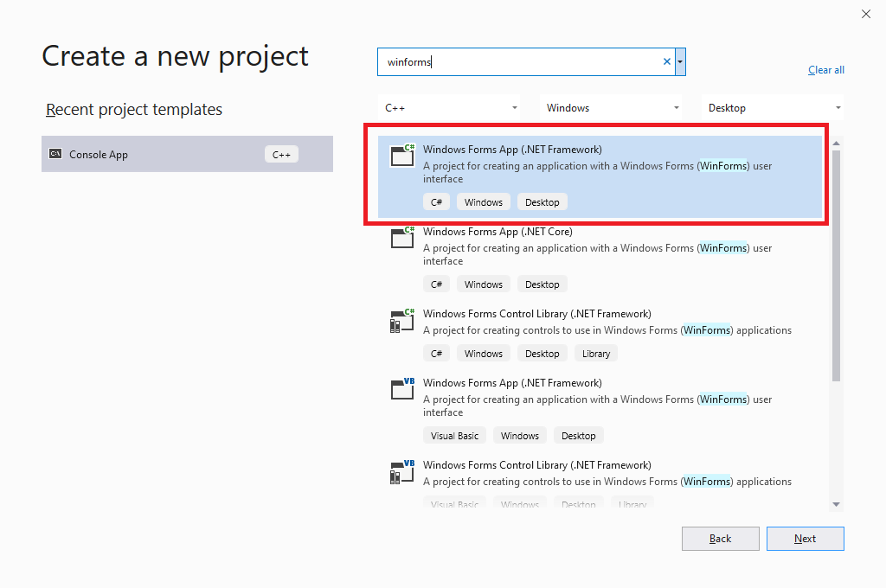The height and width of the screenshot is (588, 886).
Task: Click the VB Windows Forms App icon
Action: pyautogui.click(x=402, y=388)
